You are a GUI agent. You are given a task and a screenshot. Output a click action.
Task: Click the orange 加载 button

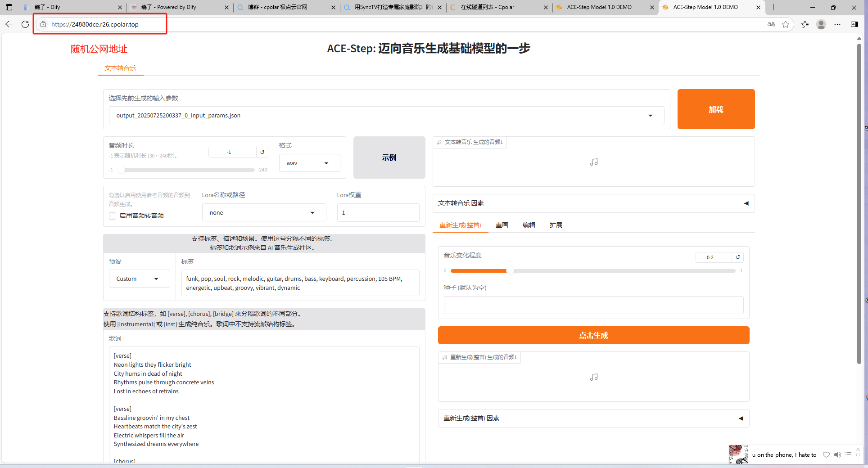point(716,109)
